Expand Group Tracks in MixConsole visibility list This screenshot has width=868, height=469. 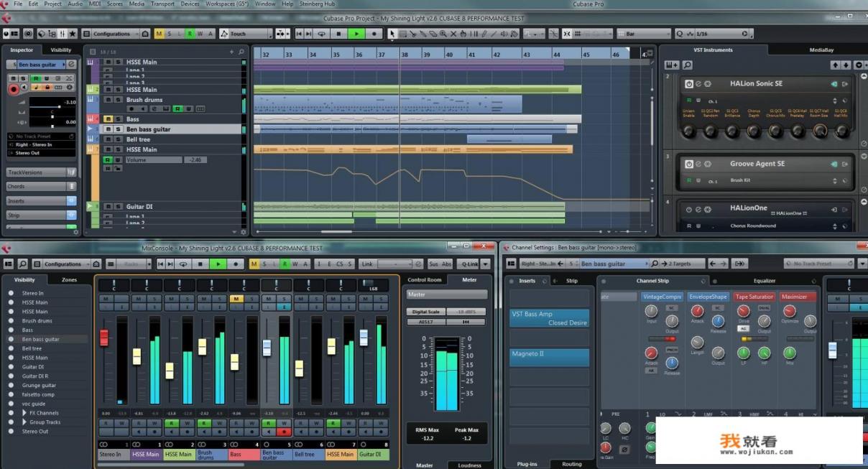[24, 422]
